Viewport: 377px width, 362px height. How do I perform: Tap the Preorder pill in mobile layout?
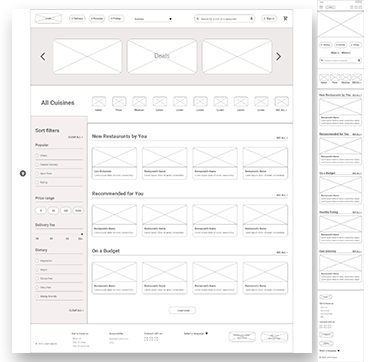(340, 45)
